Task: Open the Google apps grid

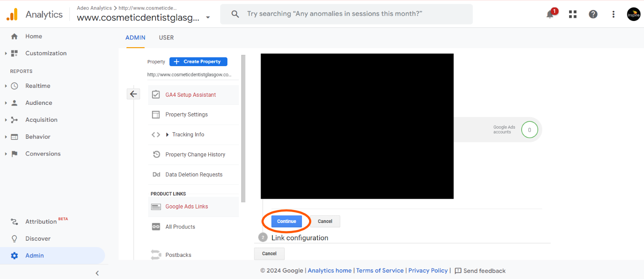Action: point(573,15)
